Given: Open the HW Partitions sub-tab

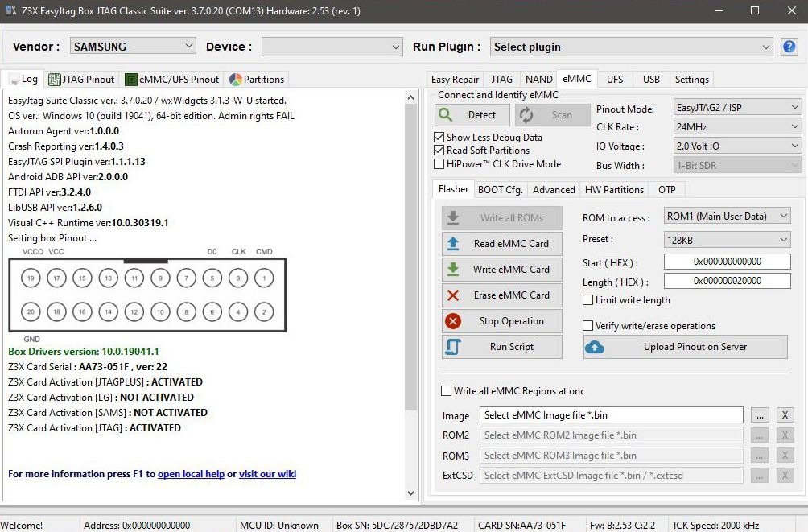Looking at the screenshot, I should coord(614,190).
